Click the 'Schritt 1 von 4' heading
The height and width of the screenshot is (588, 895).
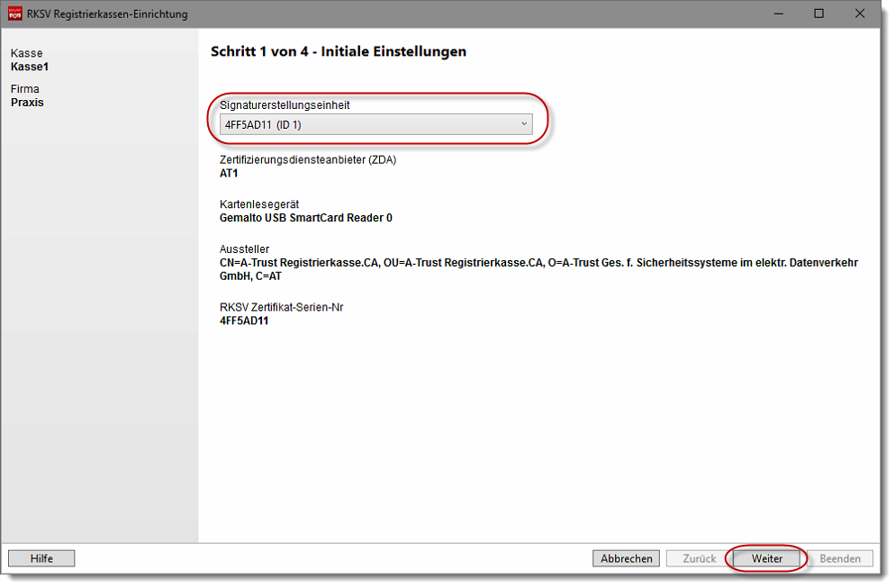(x=338, y=51)
